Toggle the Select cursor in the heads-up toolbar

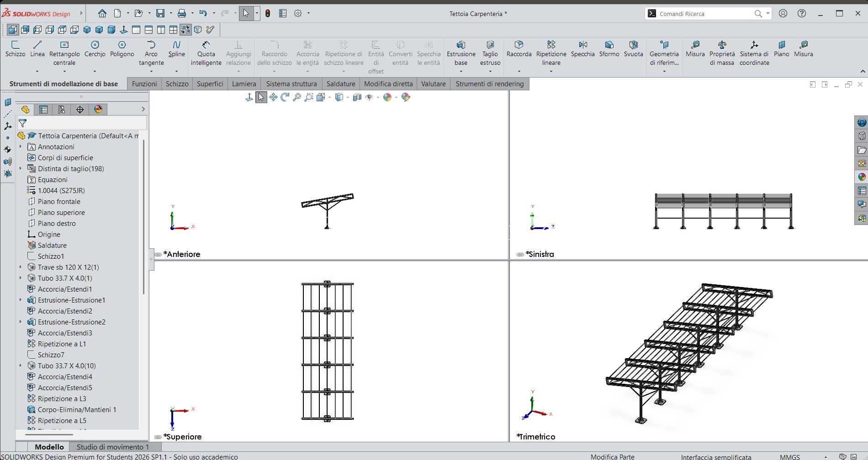[x=261, y=97]
